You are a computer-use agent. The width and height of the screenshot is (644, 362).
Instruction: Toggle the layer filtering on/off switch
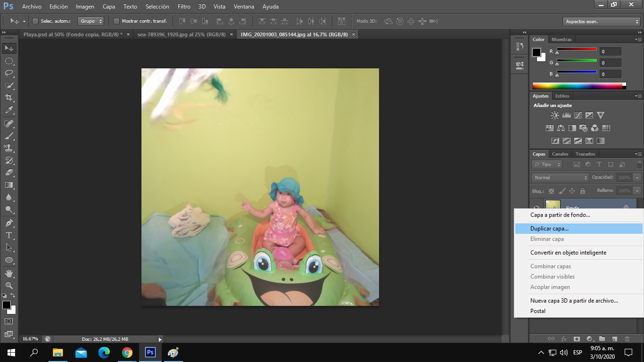tap(640, 165)
